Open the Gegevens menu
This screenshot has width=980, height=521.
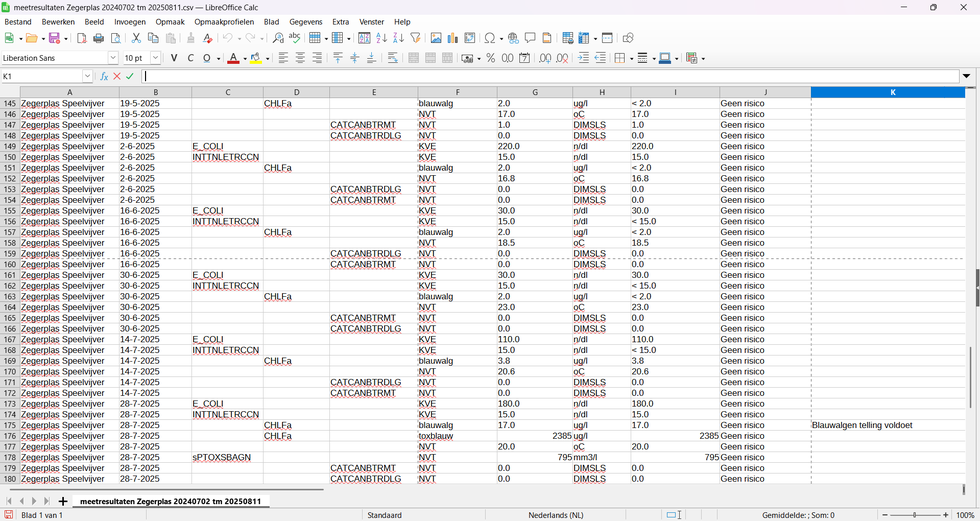(x=306, y=22)
